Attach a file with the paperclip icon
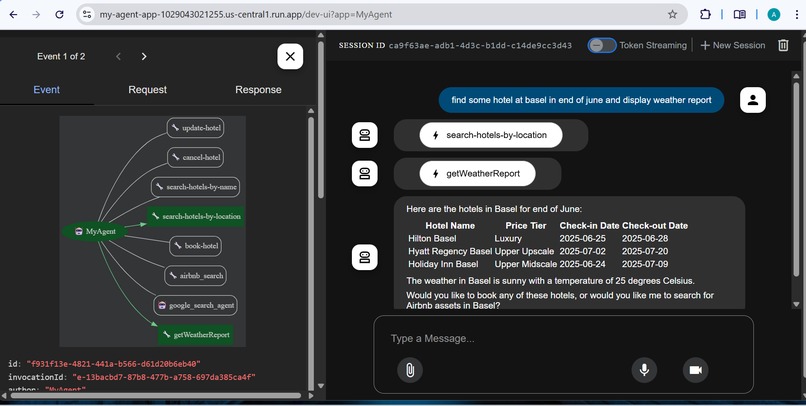The height and width of the screenshot is (406, 806). point(410,370)
